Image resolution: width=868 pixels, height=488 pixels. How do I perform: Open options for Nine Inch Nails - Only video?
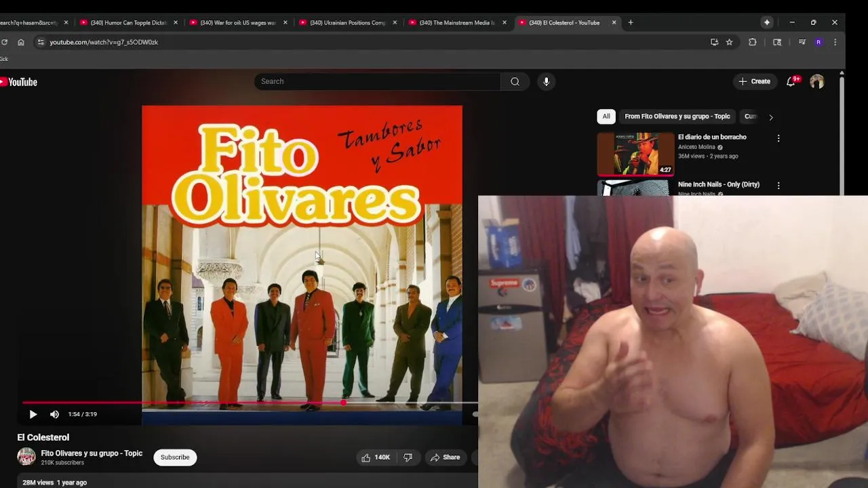[778, 186]
